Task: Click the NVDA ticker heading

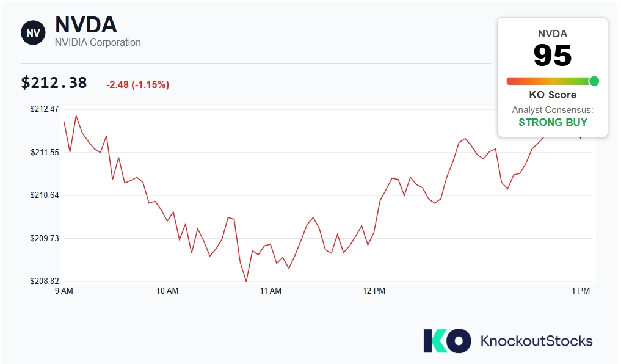Action: tap(86, 24)
